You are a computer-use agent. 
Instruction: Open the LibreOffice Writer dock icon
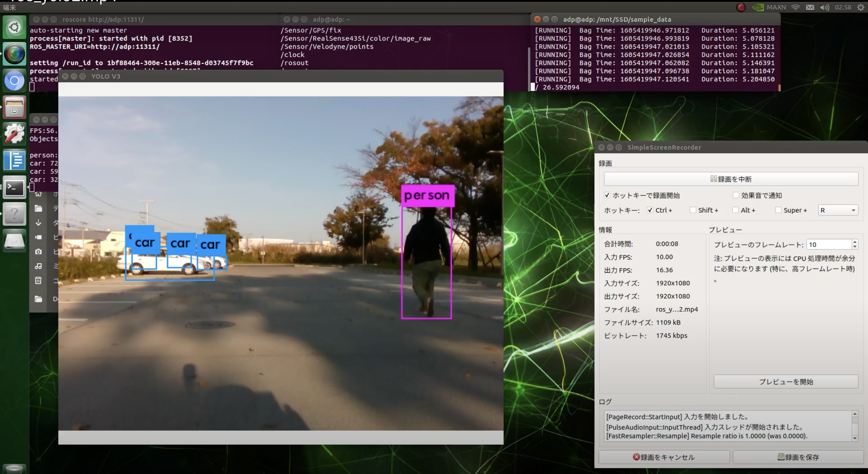(14, 160)
